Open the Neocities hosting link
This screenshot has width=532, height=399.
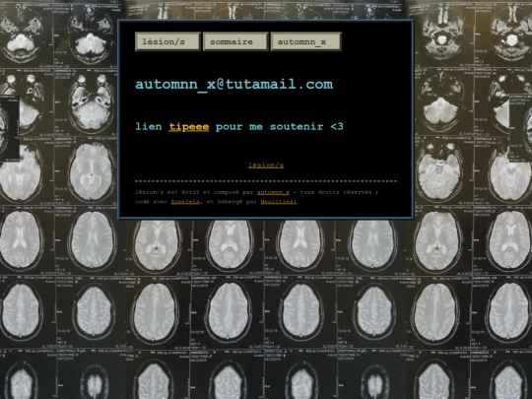tap(279, 202)
